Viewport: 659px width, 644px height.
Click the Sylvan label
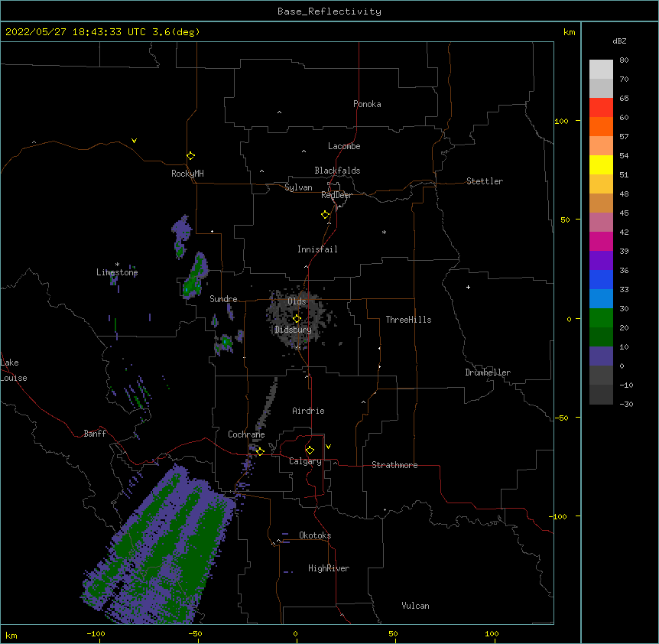(x=298, y=187)
